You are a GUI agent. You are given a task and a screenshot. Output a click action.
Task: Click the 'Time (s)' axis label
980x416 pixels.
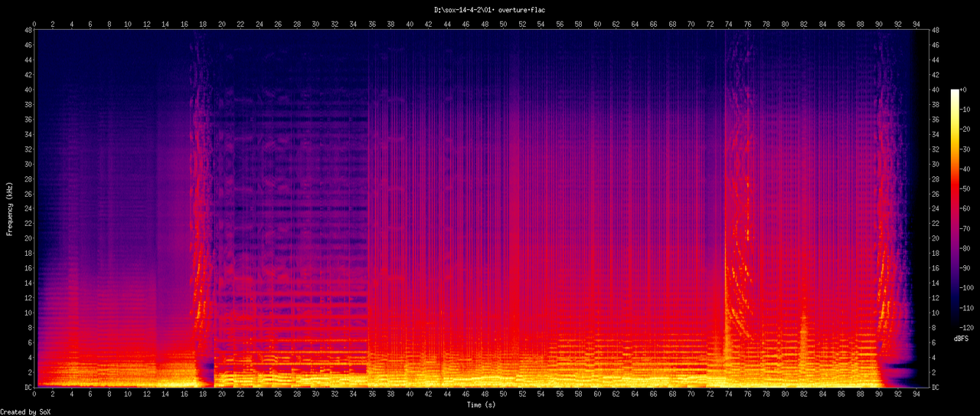click(482, 404)
